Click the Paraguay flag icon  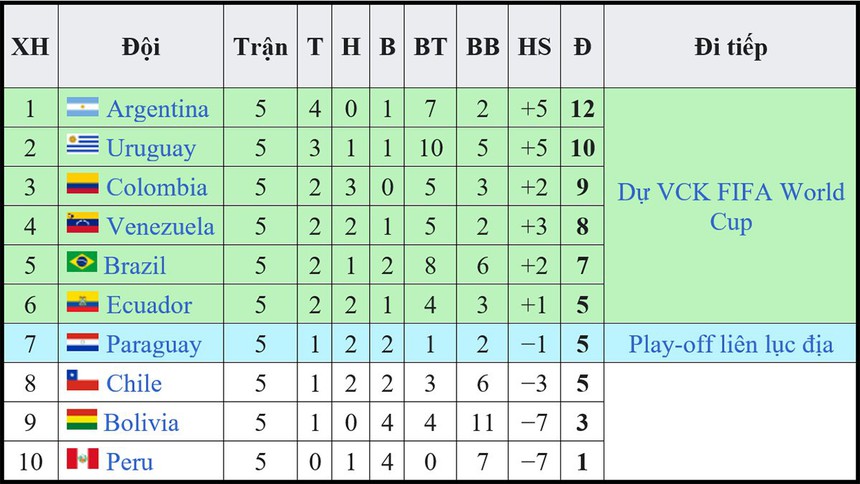point(82,343)
